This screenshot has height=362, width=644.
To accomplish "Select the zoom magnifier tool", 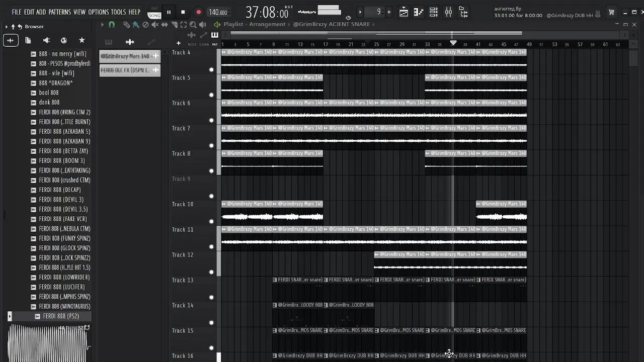I will click(193, 24).
